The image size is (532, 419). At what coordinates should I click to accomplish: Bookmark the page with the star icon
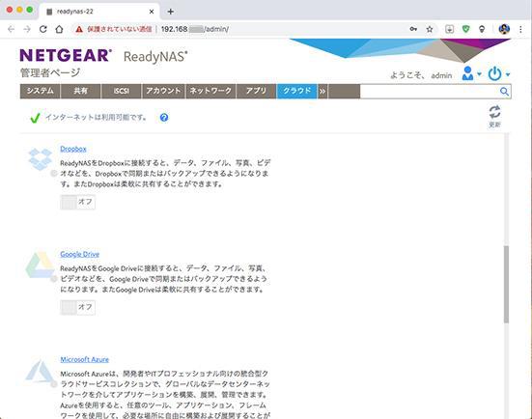coord(430,29)
